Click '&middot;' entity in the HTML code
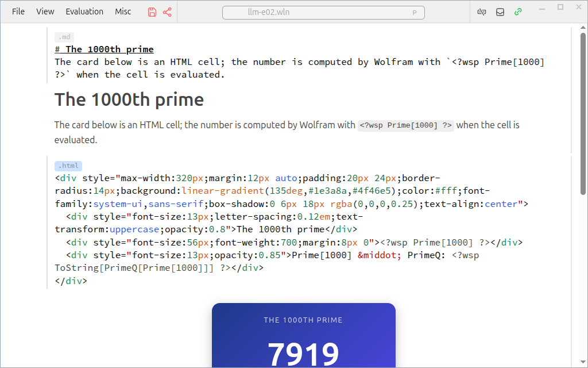 (379, 255)
